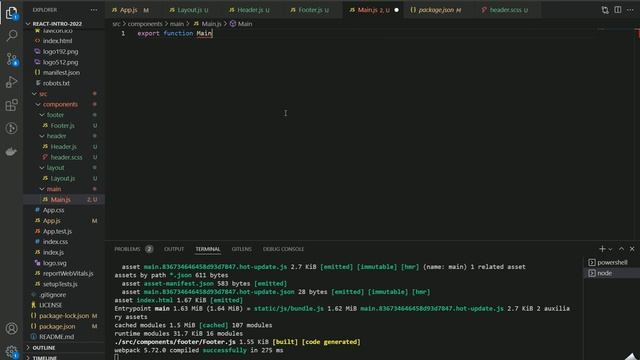Open the Source Control view
The image size is (640, 360).
11,59
